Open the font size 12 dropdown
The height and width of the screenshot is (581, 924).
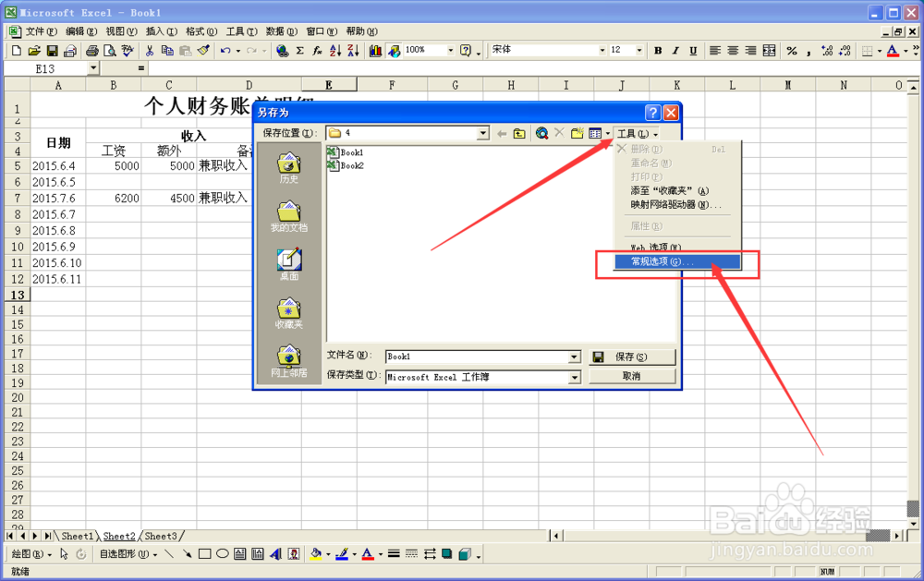[639, 51]
